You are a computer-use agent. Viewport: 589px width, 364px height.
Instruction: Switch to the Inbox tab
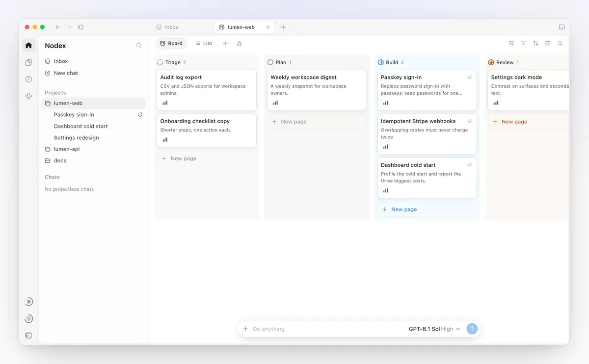[167, 27]
